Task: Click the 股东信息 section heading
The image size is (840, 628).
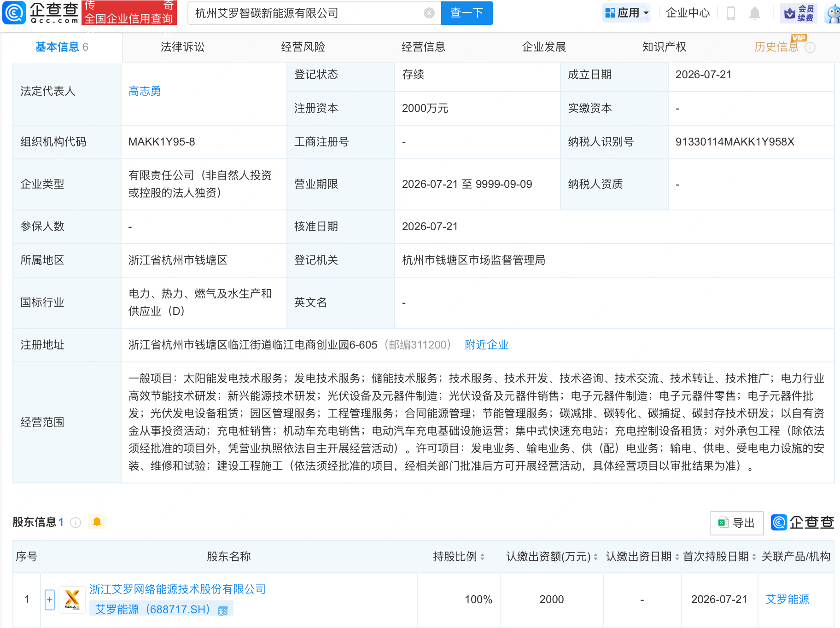Action: [35, 522]
